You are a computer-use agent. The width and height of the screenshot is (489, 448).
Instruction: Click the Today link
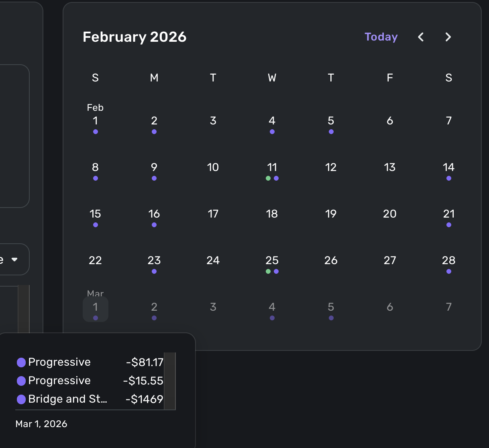(381, 37)
